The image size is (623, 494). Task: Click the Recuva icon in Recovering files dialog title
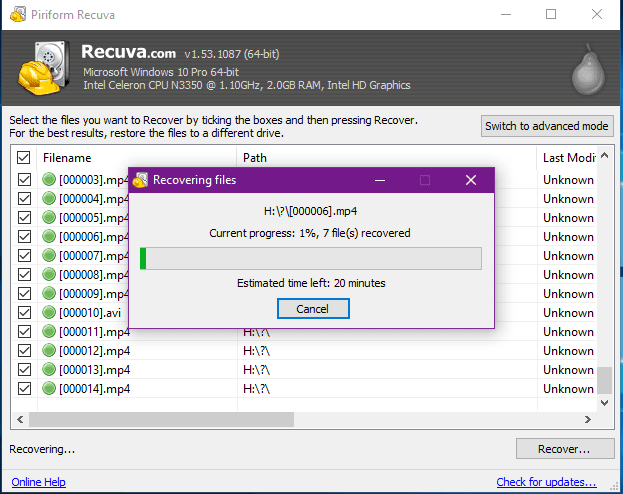coord(140,180)
